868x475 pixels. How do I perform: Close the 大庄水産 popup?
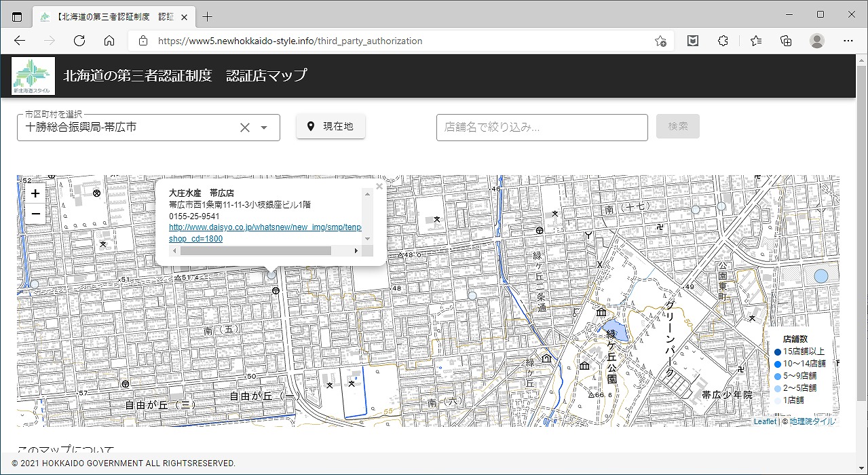(x=379, y=186)
